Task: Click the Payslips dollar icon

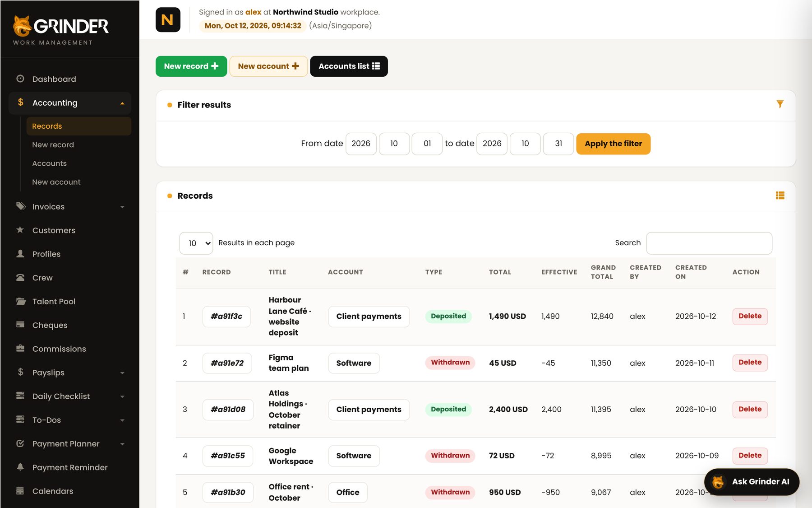Action: point(20,372)
